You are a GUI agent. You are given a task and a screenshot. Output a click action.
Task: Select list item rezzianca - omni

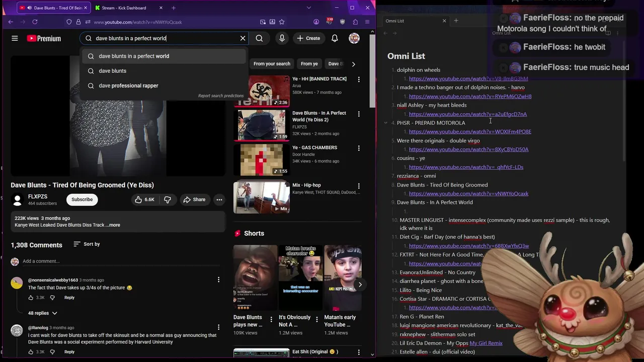(x=416, y=176)
